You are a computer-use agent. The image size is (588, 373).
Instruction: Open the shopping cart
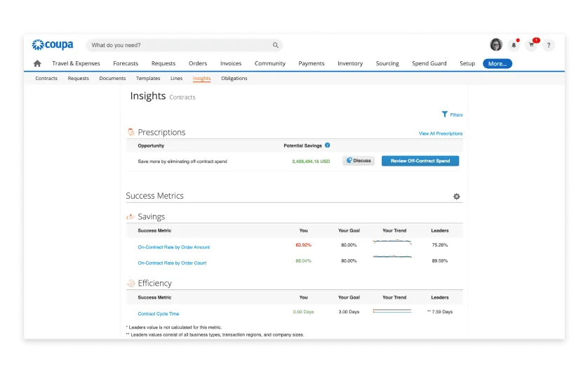coord(531,45)
